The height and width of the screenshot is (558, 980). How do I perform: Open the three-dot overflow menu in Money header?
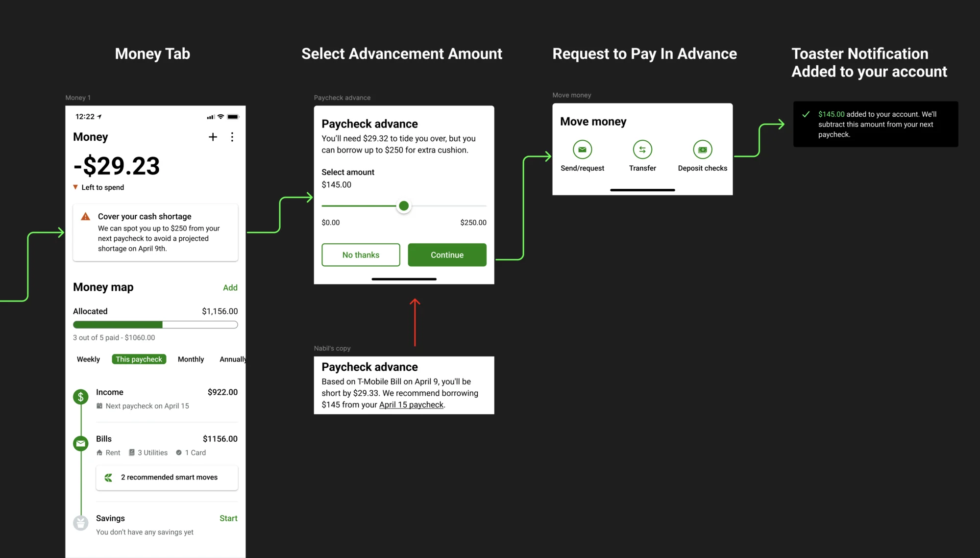(232, 137)
